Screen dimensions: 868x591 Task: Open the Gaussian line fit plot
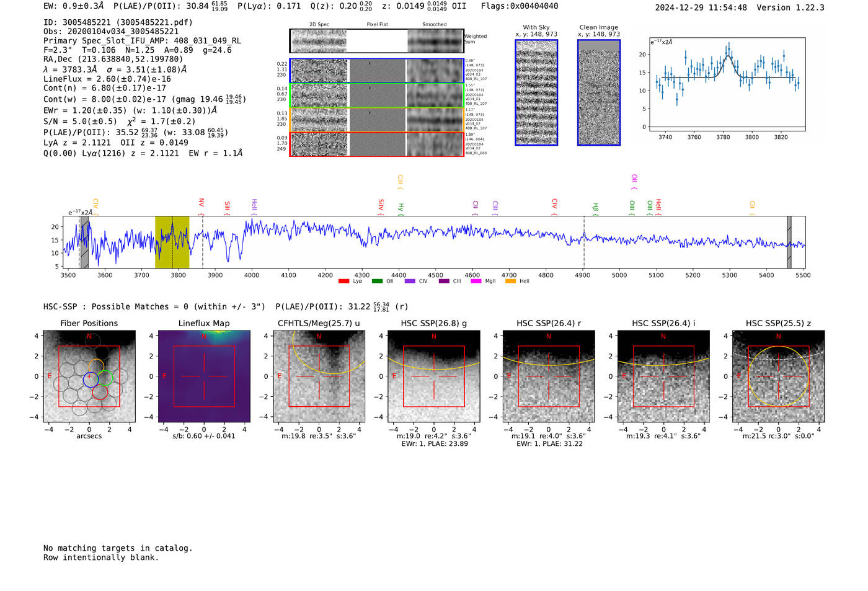[x=727, y=84]
